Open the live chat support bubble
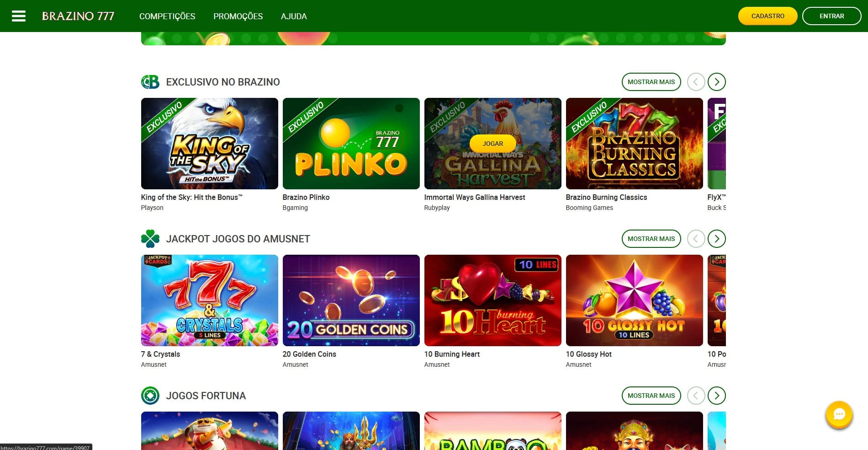 click(839, 414)
